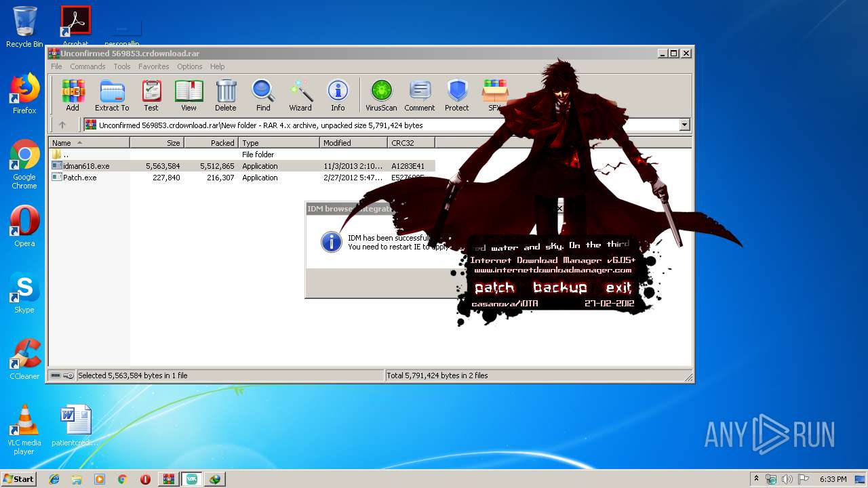868x488 pixels.
Task: Launch the Firefox desktop shortcut
Action: pyautogui.click(x=24, y=94)
